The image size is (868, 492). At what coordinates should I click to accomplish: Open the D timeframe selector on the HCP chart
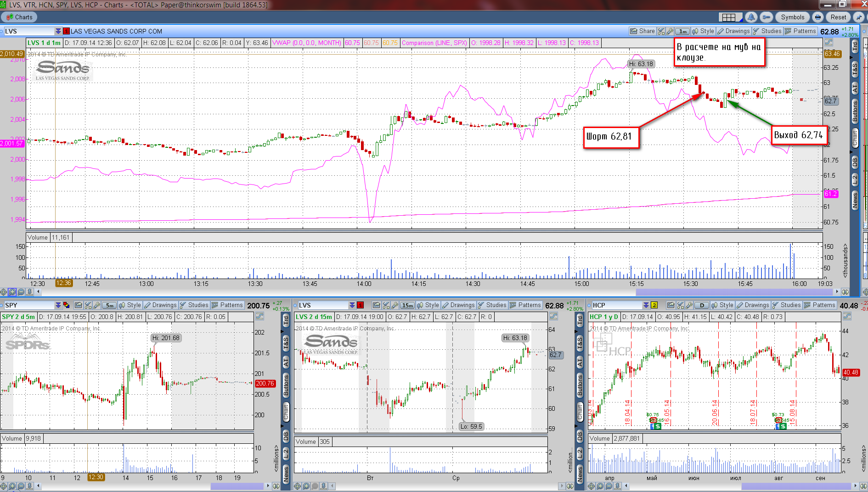pos(701,305)
